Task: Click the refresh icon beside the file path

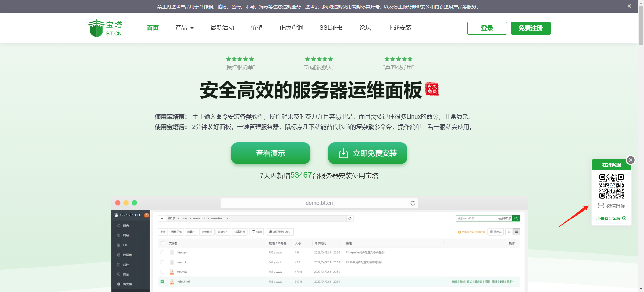Action: pyautogui.click(x=350, y=218)
